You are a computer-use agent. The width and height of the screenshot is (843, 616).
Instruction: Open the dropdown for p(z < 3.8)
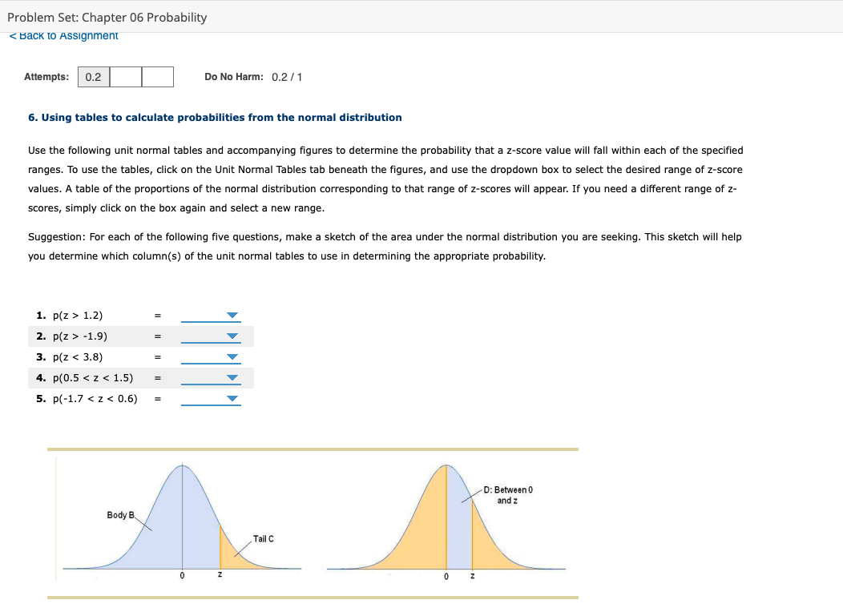tap(231, 356)
